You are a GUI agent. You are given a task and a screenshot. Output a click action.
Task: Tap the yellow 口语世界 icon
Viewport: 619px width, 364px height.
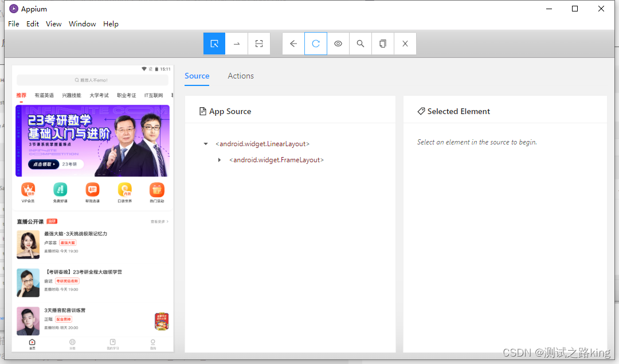125,190
